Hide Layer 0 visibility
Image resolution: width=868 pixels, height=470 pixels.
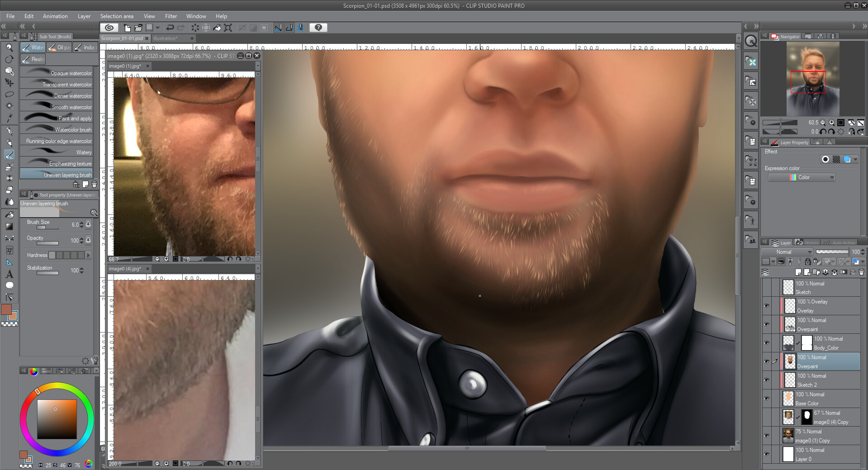(766, 454)
